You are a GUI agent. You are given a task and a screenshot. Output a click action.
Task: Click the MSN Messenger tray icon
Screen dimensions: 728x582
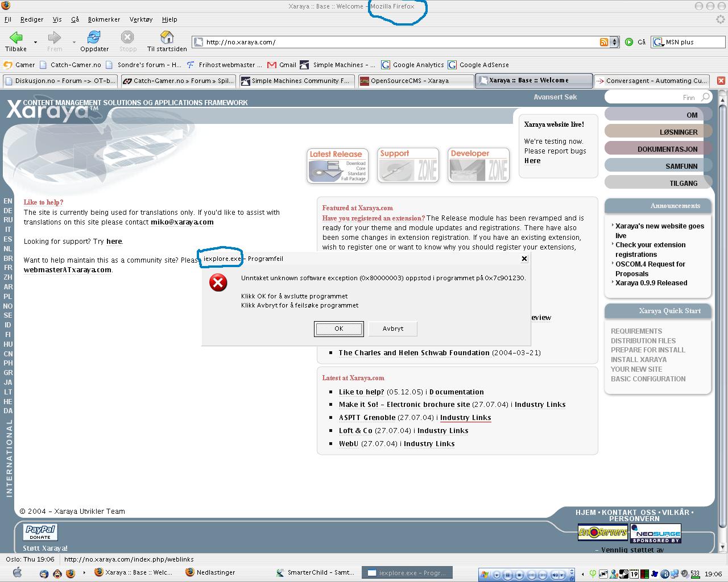coord(614,574)
